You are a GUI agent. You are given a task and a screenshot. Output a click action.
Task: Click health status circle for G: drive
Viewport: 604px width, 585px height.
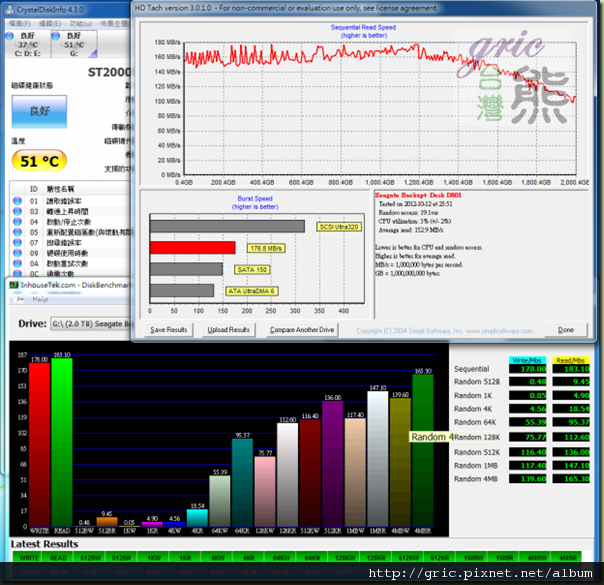point(56,36)
